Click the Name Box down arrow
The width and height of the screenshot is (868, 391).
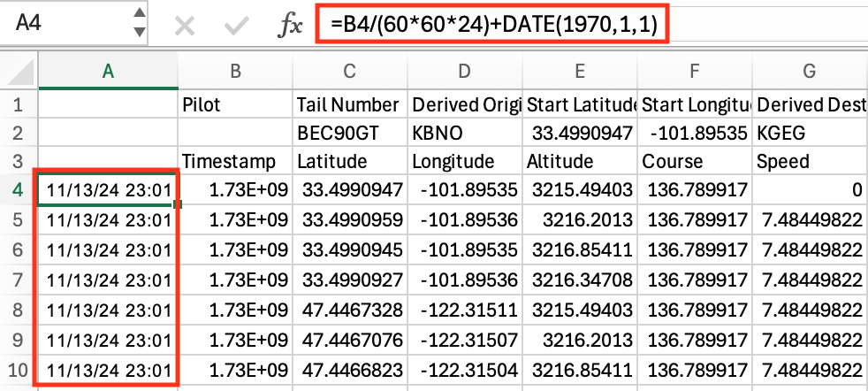click(x=139, y=34)
